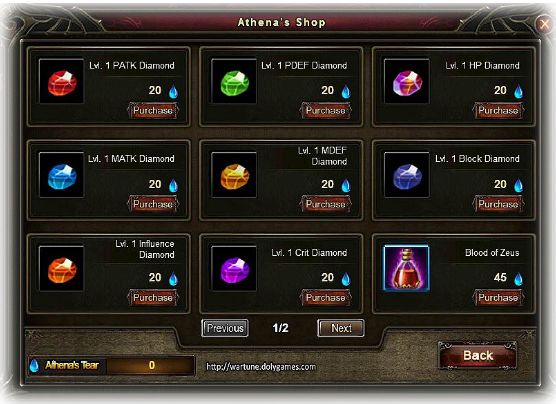
Task: Click the Blood of Zeus potion icon
Action: click(407, 268)
